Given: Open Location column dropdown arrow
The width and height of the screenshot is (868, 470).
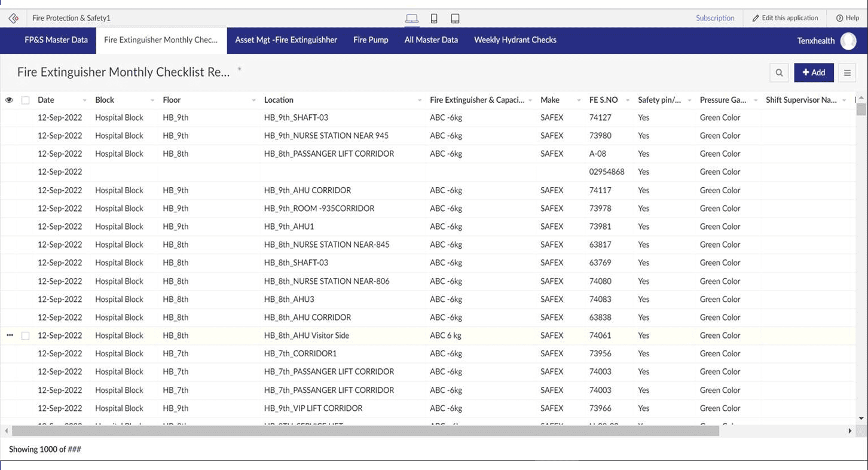Looking at the screenshot, I should coord(419,100).
